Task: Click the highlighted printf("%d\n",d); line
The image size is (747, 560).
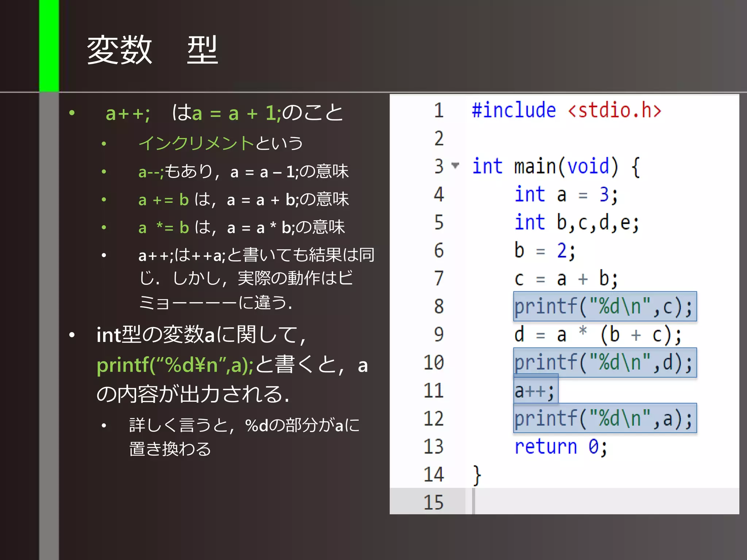Action: click(605, 363)
